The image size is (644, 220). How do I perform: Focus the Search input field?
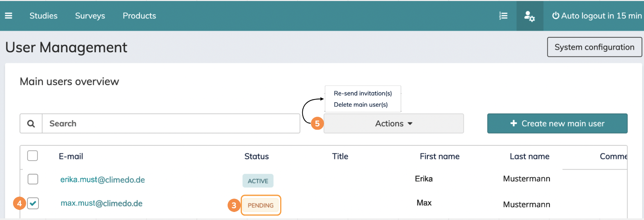tap(171, 124)
